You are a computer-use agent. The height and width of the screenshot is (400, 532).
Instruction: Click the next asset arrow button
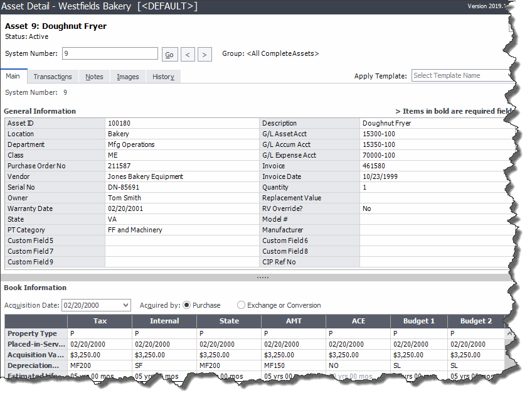pos(205,55)
